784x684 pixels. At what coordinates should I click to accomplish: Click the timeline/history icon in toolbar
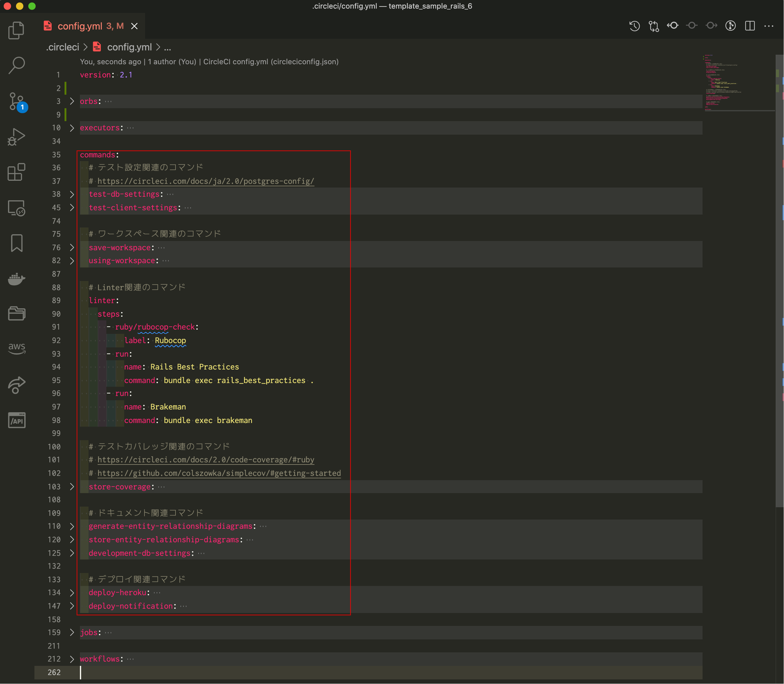click(635, 25)
